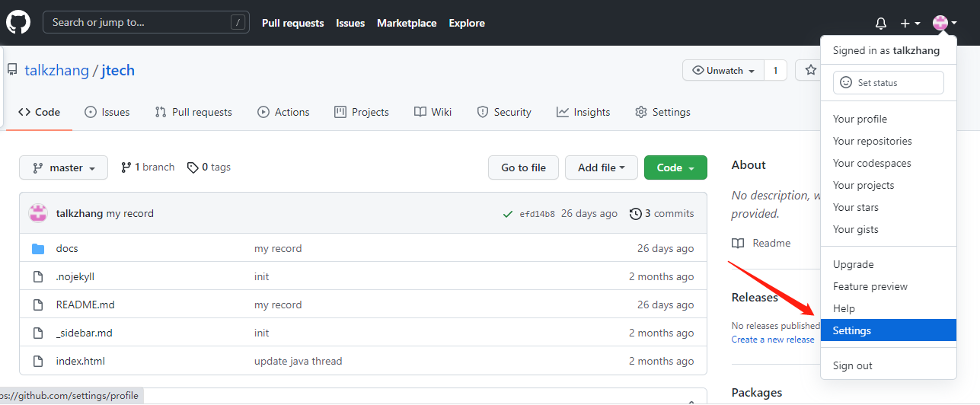
Task: Click Create a new release link
Action: (x=773, y=340)
